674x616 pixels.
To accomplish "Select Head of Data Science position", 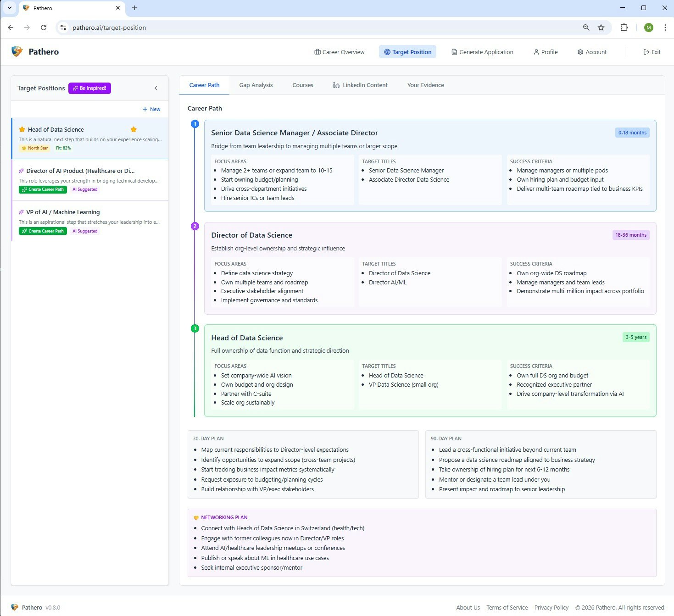I will [x=90, y=138].
